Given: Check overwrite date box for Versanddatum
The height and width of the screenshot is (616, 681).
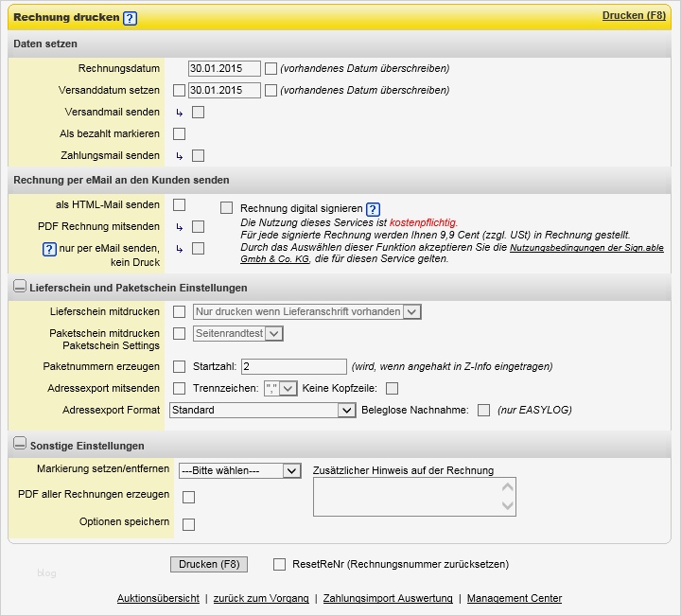Looking at the screenshot, I should pyautogui.click(x=271, y=90).
